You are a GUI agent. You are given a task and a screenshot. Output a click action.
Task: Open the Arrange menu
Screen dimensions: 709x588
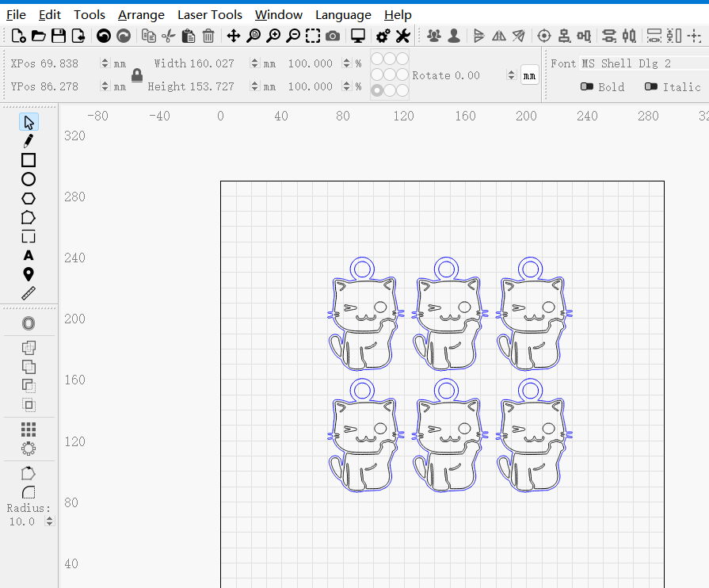point(141,14)
